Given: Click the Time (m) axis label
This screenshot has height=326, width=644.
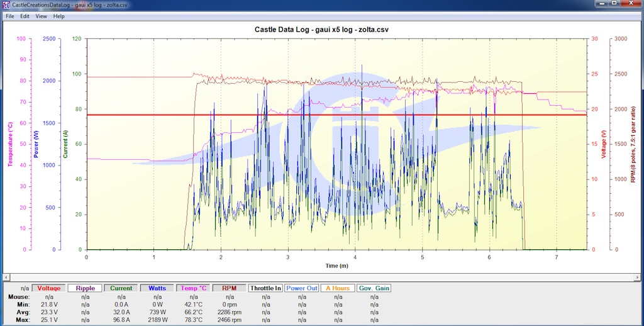Looking at the screenshot, I should pyautogui.click(x=336, y=266).
